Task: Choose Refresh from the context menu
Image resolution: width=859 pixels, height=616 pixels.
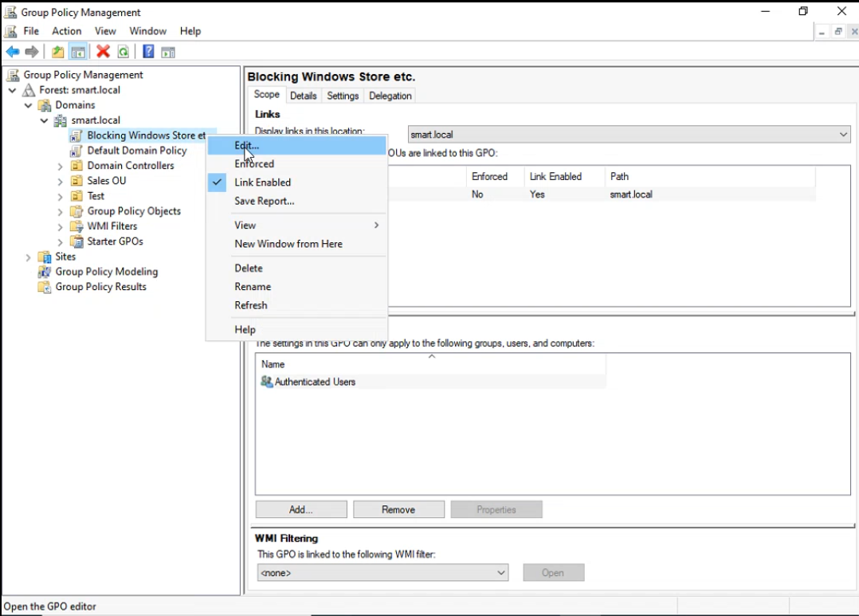Action: (297, 305)
